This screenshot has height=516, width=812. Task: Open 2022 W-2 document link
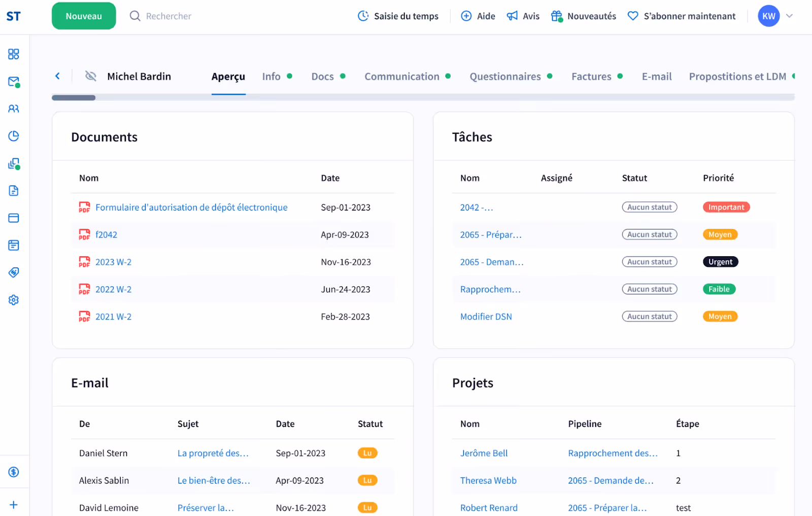click(113, 289)
